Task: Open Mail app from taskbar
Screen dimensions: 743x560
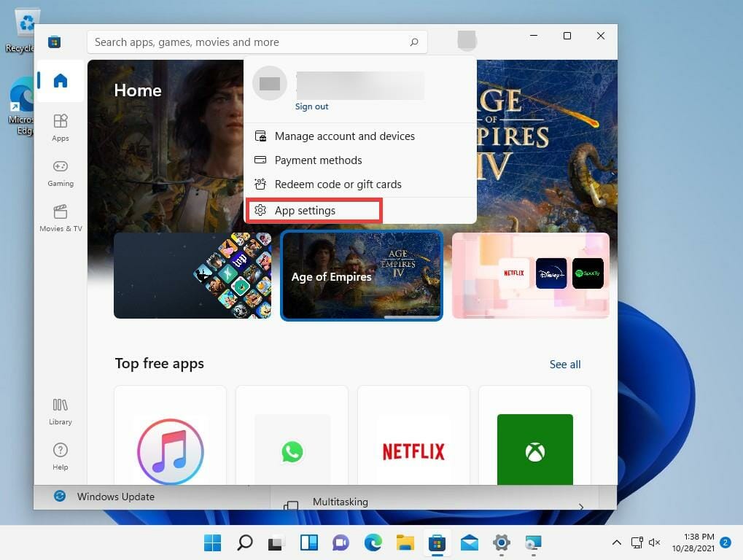Action: tap(469, 542)
